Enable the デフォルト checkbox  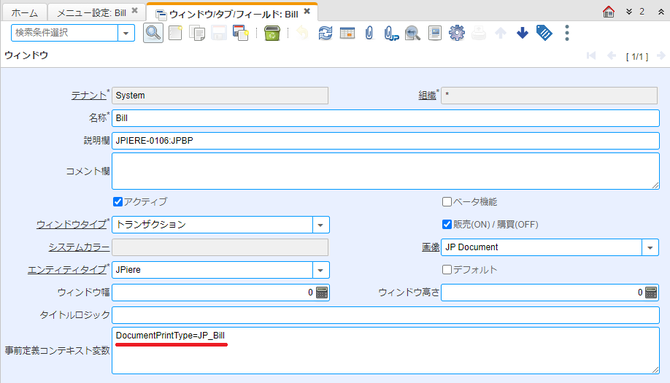point(447,269)
